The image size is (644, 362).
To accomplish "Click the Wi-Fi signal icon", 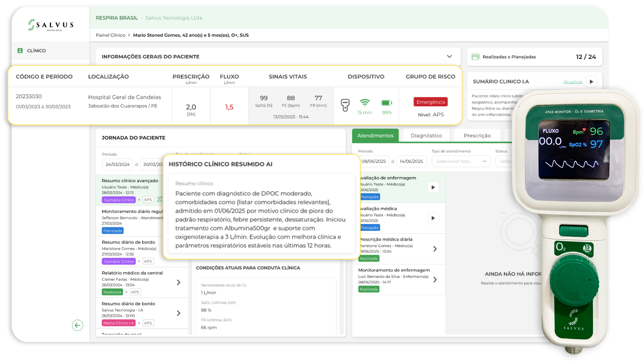I will coord(365,102).
